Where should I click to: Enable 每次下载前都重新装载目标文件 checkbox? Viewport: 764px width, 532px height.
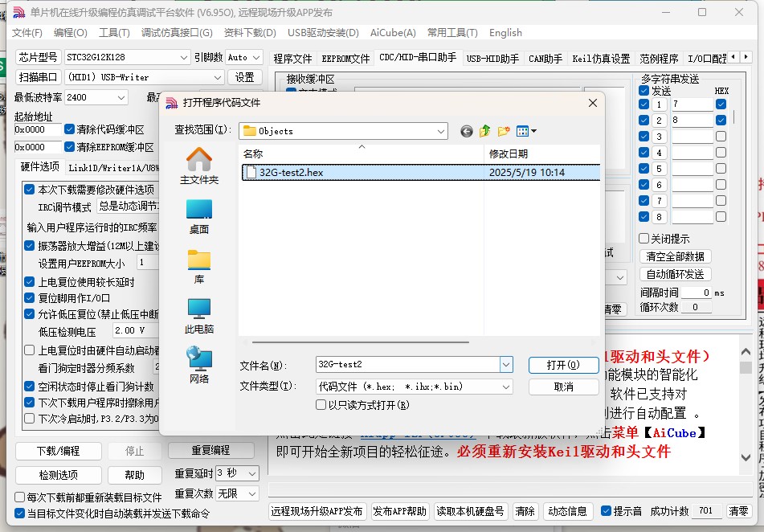click(19, 497)
